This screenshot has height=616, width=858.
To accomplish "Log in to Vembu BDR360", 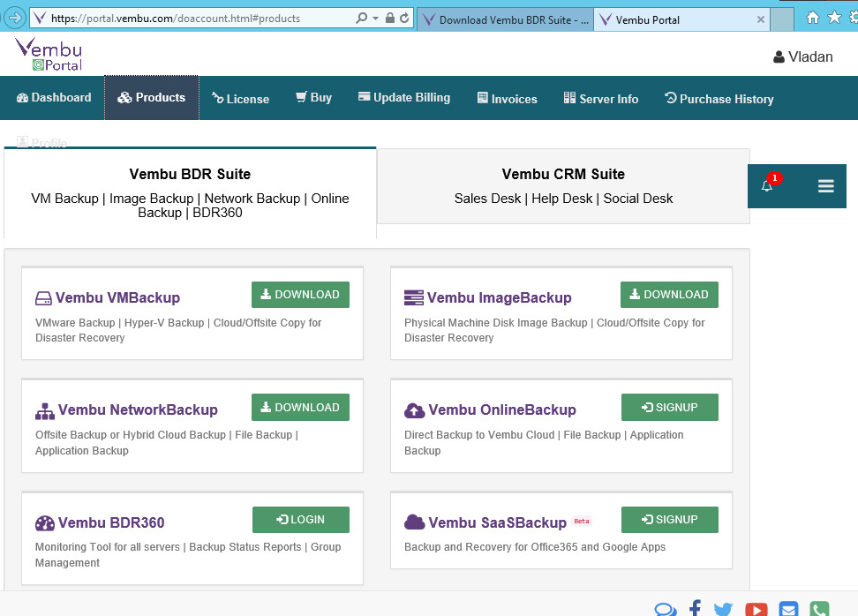I will click(x=301, y=519).
